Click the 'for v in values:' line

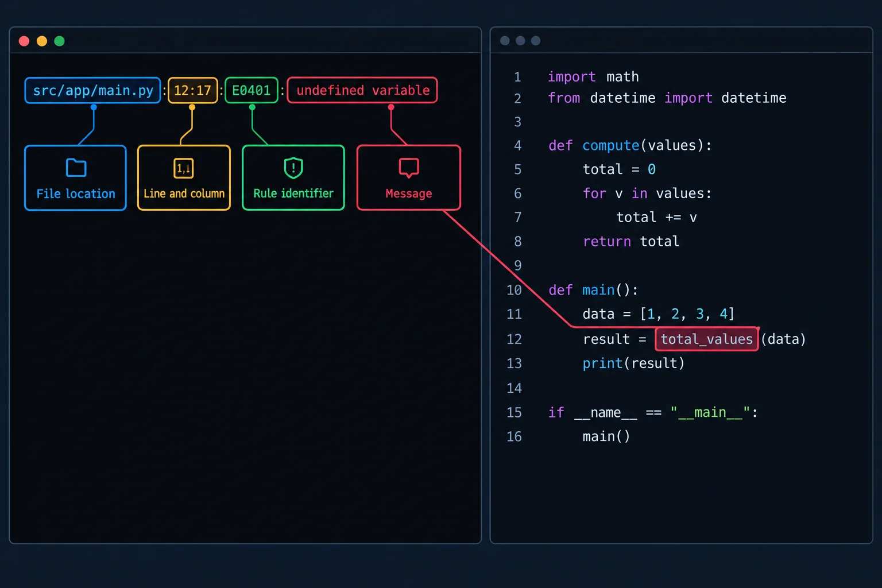click(647, 194)
